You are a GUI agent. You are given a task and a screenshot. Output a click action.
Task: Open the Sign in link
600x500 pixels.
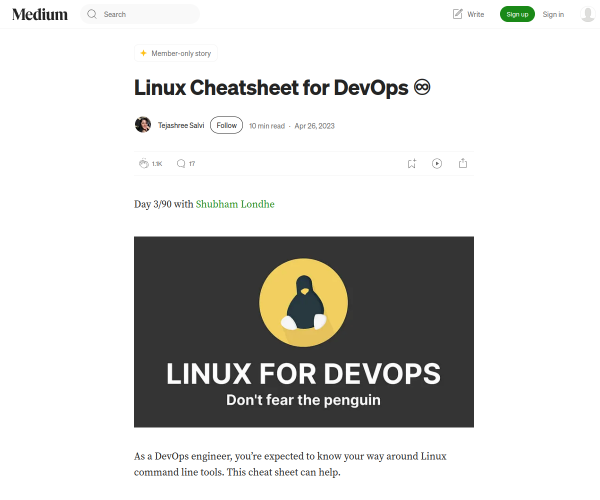tap(553, 15)
